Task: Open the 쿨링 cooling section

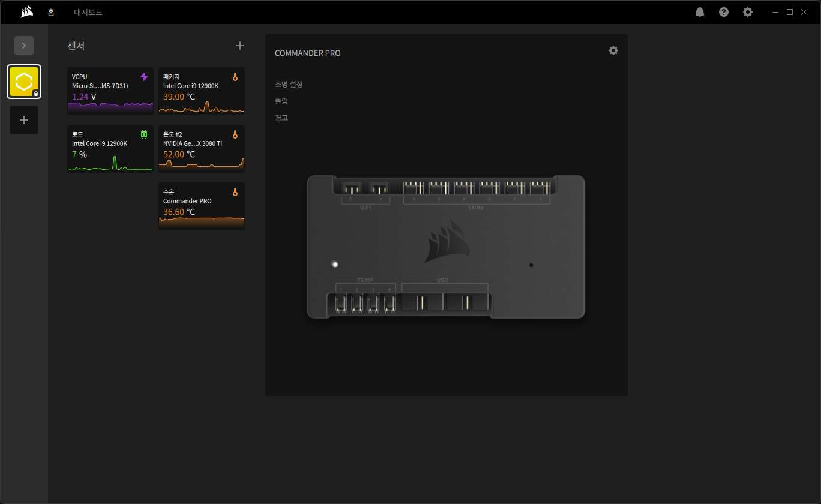Action: click(x=281, y=101)
